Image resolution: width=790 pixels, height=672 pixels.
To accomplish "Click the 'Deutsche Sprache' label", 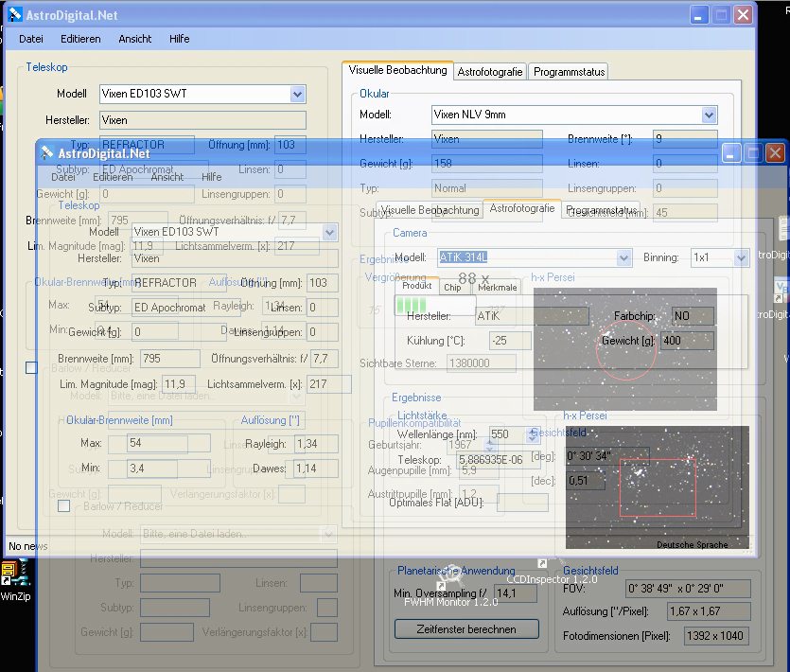I will point(693,545).
